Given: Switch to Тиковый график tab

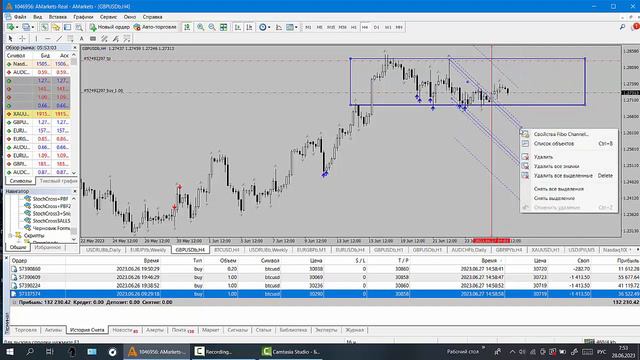Looking at the screenshot, I should (x=58, y=181).
